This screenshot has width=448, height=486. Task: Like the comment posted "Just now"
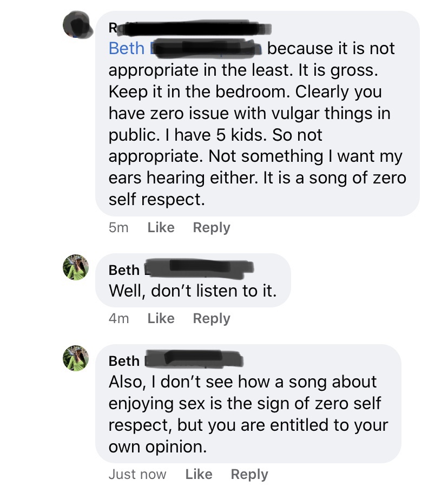click(199, 475)
